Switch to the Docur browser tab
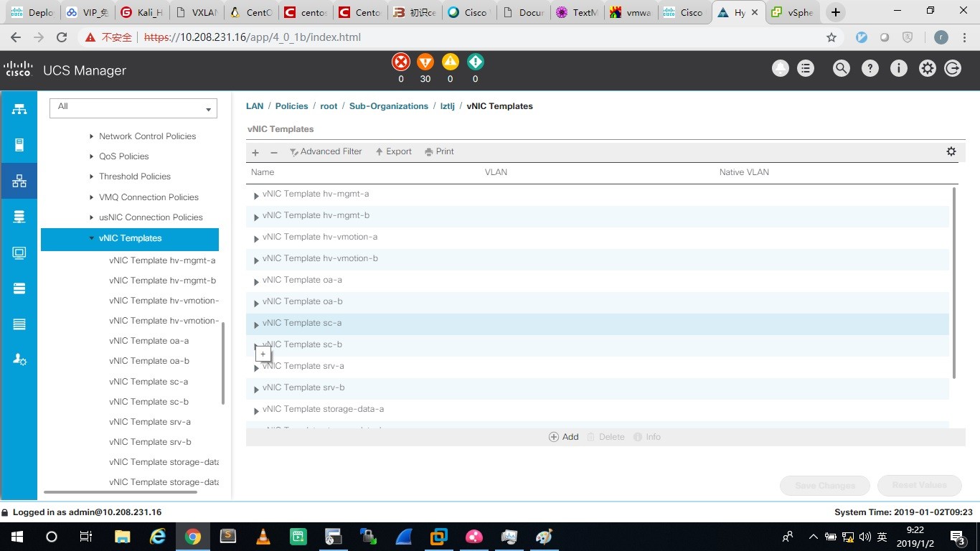 pyautogui.click(x=523, y=12)
